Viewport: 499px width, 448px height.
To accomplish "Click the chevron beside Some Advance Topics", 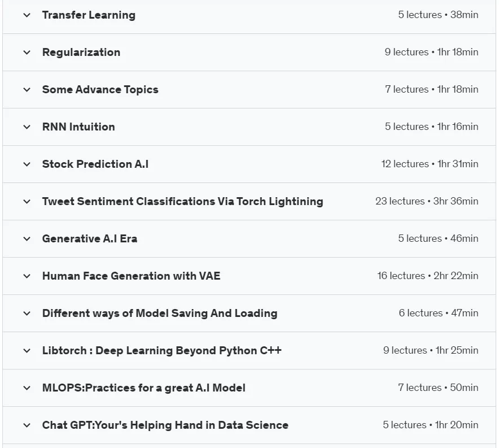I will (x=27, y=89).
